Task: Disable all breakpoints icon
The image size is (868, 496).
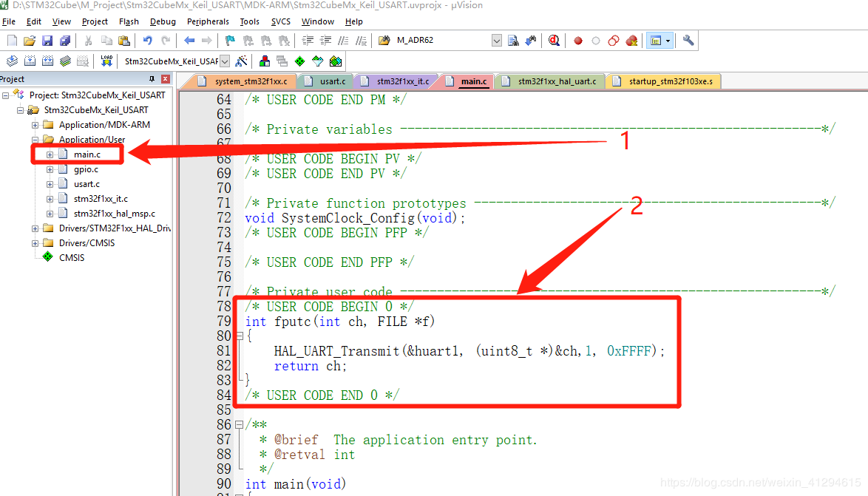Action: pos(614,41)
